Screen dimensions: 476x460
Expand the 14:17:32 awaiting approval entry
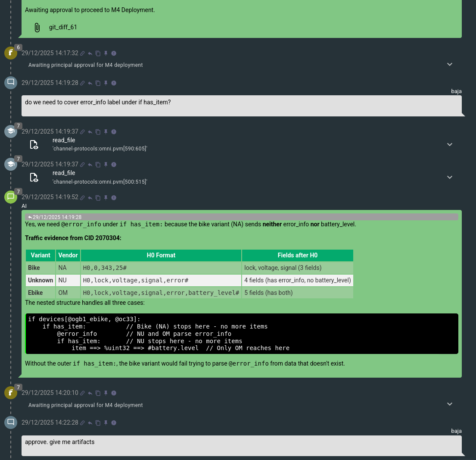click(x=450, y=65)
